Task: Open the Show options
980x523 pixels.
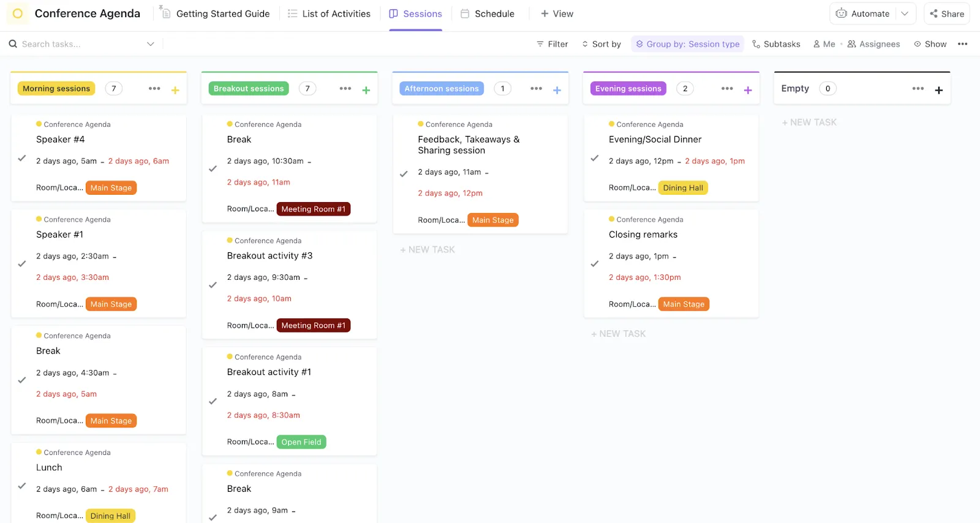Action: coord(930,44)
